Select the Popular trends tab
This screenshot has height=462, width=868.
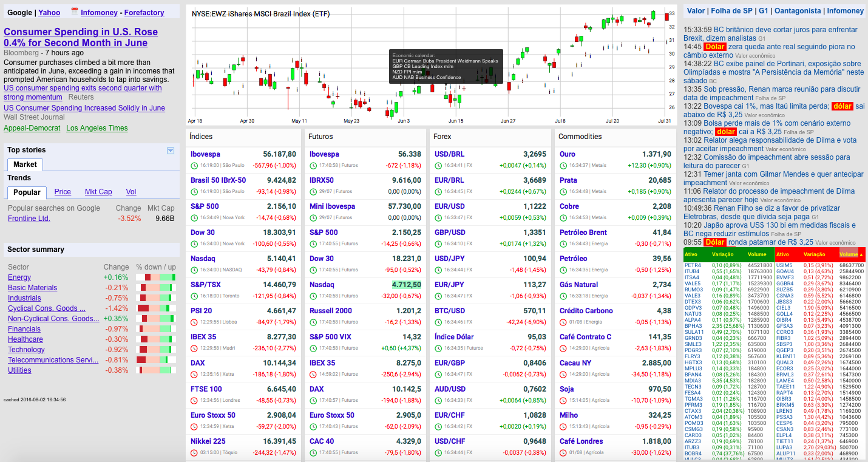click(27, 192)
